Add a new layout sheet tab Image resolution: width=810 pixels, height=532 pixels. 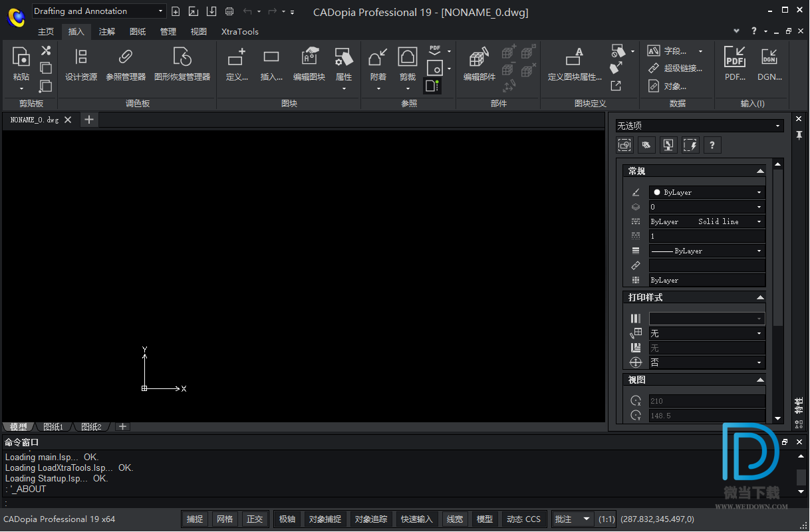[x=122, y=427]
